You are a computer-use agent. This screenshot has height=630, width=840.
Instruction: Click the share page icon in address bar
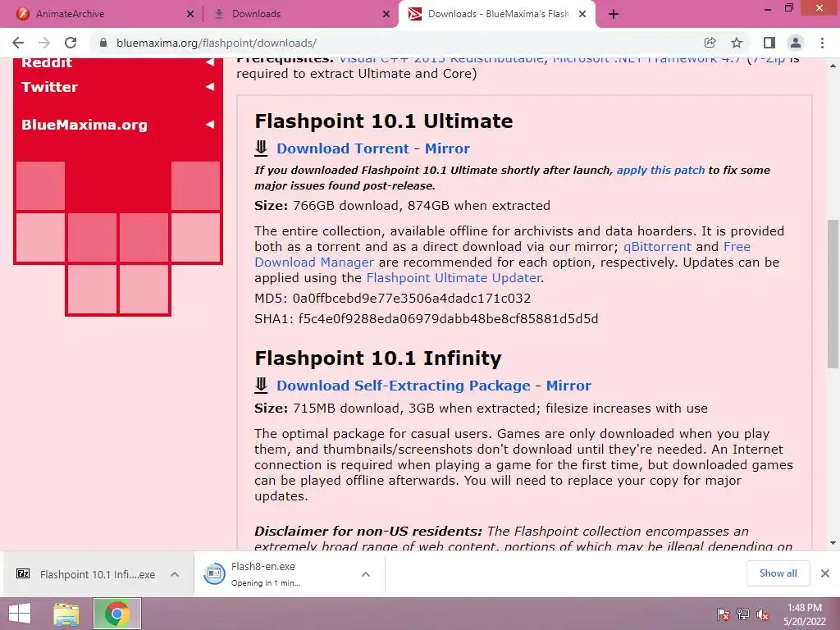tap(710, 43)
